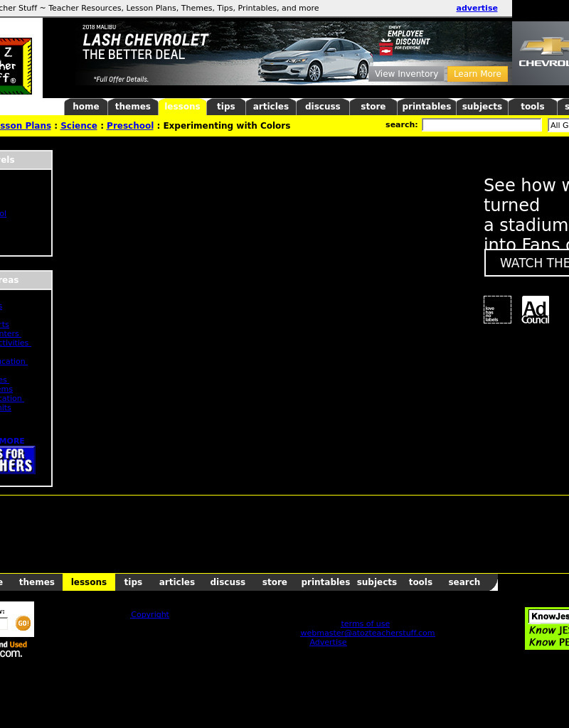This screenshot has width=569, height=728.
Task: Select the discuss tab in bottom navigation
Action: [228, 582]
